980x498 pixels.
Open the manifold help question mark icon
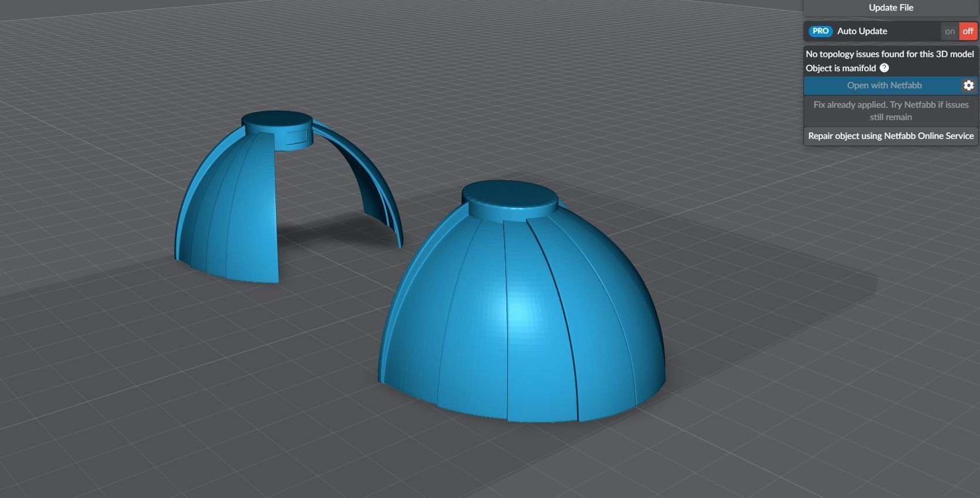point(884,68)
